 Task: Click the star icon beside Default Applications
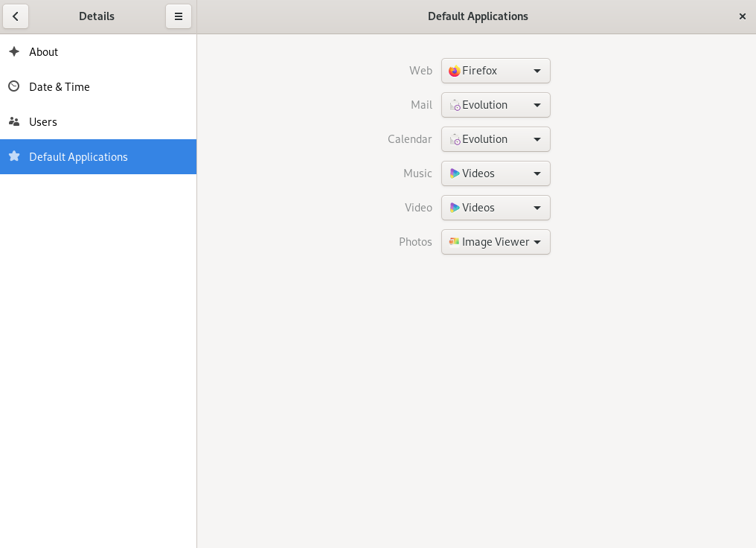pos(13,156)
